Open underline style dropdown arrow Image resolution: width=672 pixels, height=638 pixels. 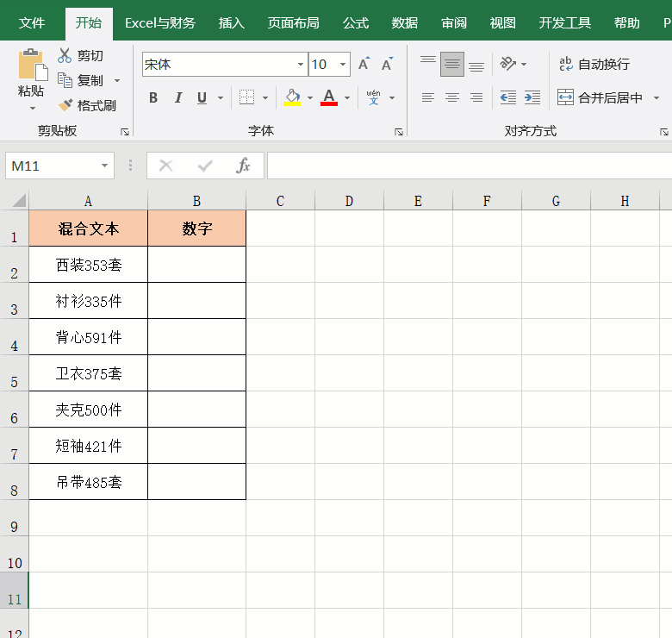[221, 97]
